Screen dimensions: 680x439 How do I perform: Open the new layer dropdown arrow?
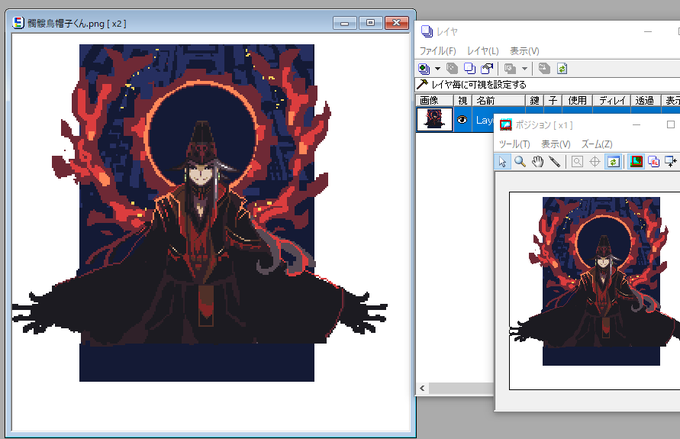(437, 69)
